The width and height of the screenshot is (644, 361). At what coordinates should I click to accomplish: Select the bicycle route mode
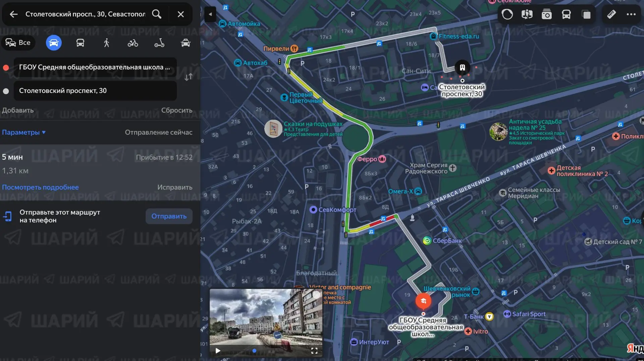tap(133, 43)
